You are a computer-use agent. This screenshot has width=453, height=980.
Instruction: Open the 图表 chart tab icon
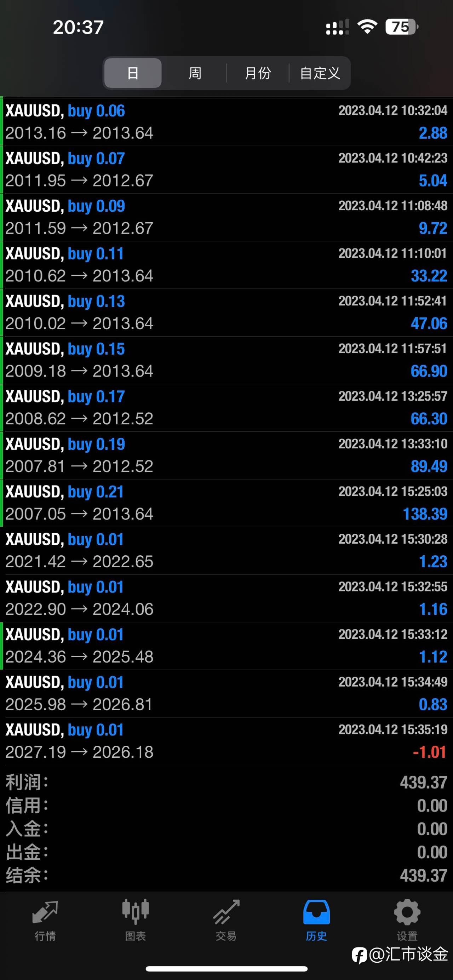(136, 912)
